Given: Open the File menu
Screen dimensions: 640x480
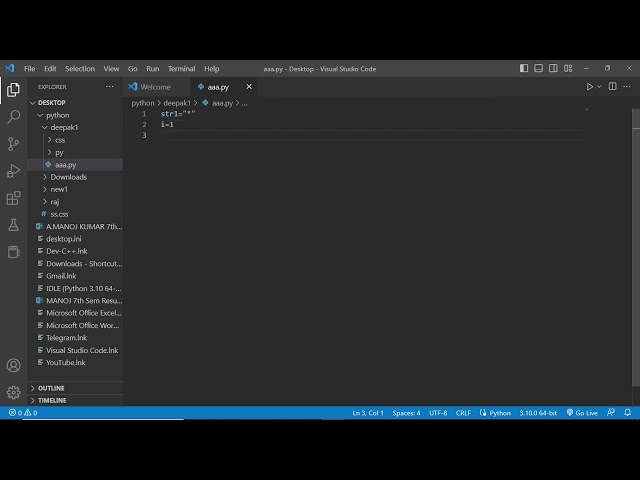Looking at the screenshot, I should [29, 69].
